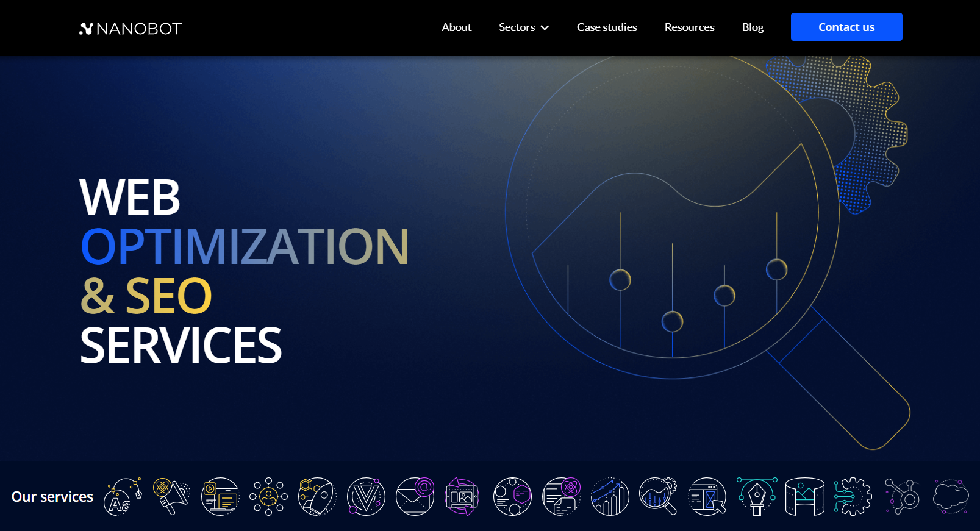Open the rocket launch service icon

317,496
